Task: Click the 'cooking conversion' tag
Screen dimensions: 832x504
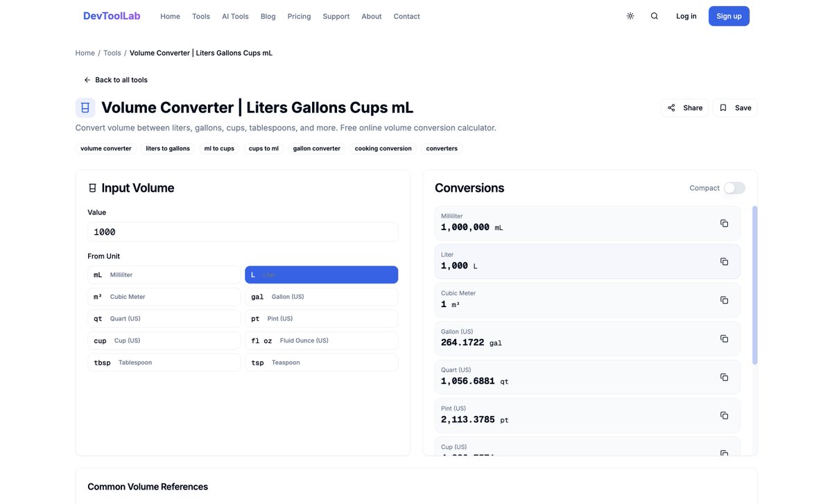Action: 383,148
